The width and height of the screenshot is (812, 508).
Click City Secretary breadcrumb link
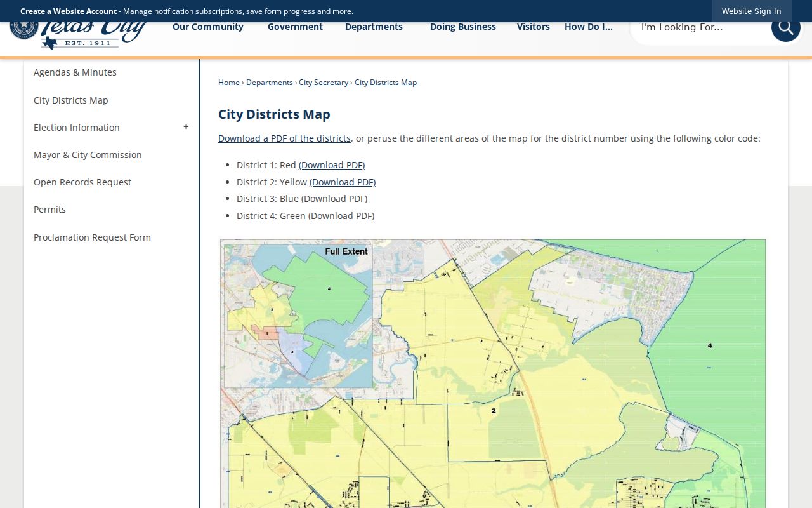coord(324,83)
